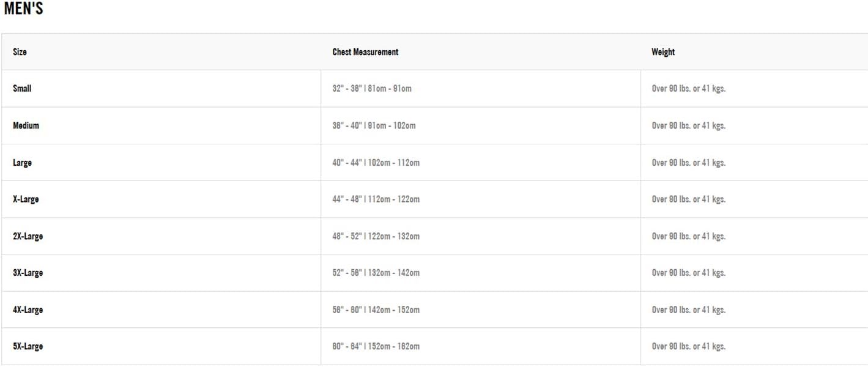Screen dimensions: 868x367
Task: Select the Small size row label
Action: (x=22, y=89)
